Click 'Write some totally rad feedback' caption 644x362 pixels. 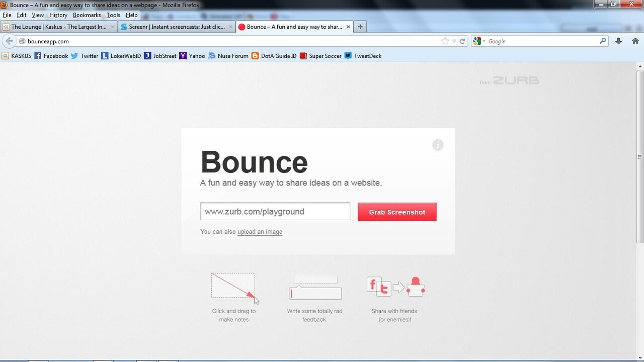pos(315,315)
